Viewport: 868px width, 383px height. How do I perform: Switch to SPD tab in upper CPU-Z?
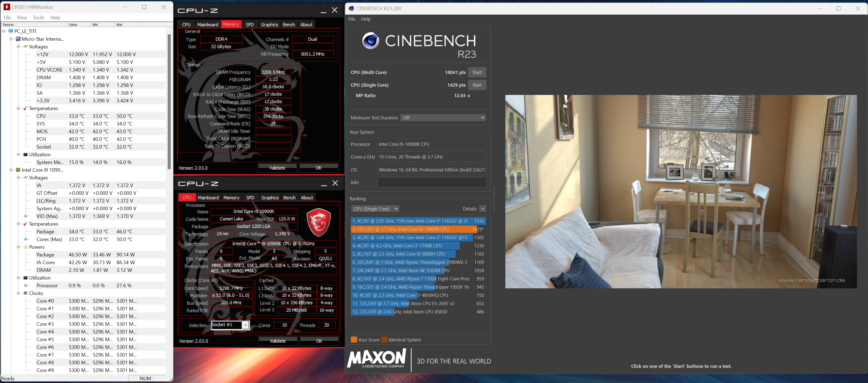click(250, 24)
